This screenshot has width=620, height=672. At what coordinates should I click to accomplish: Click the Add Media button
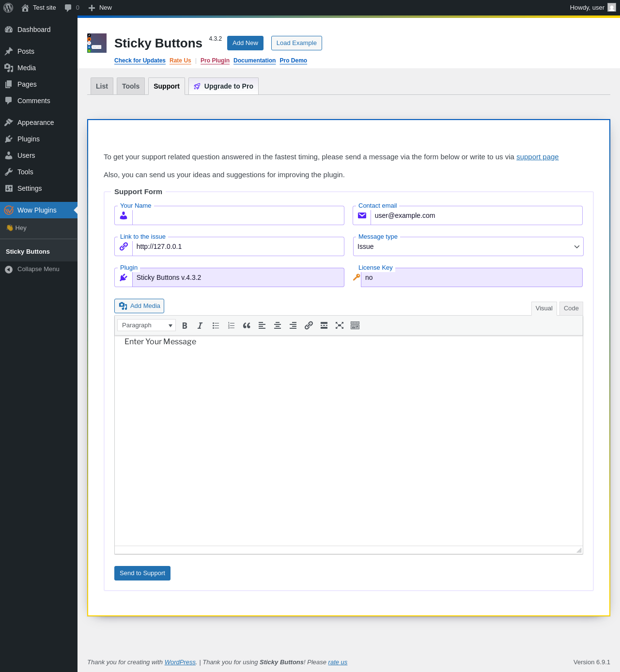click(x=139, y=306)
